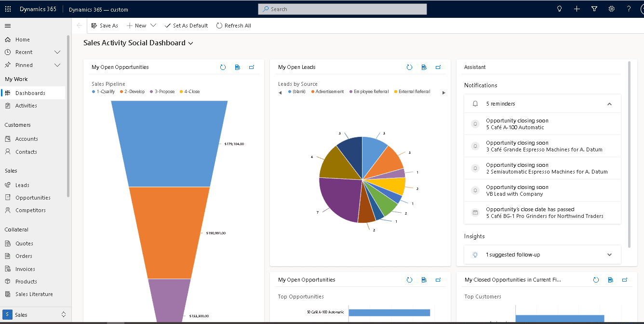The height and width of the screenshot is (324, 644).
Task: Click the 2-Develop legend swatch
Action: [121, 92]
